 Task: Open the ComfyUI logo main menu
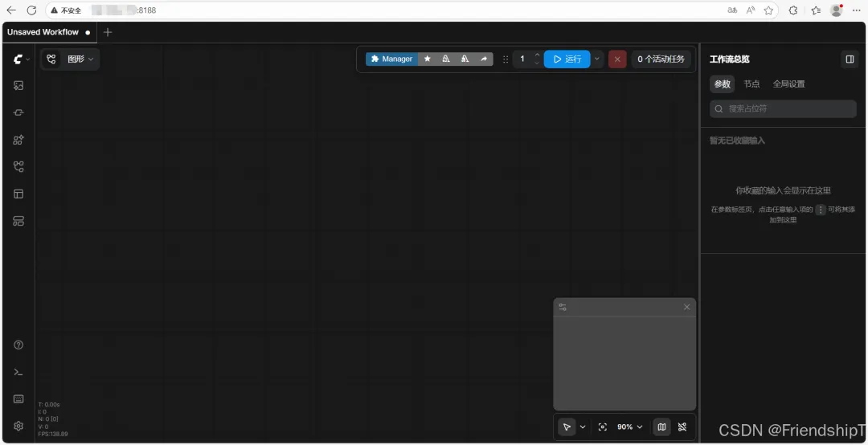click(x=21, y=59)
